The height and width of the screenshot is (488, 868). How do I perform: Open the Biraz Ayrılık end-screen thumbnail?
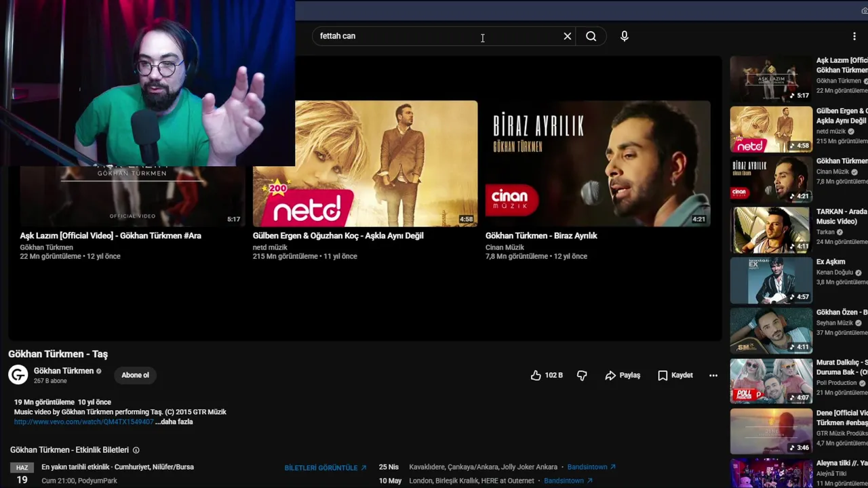(598, 163)
